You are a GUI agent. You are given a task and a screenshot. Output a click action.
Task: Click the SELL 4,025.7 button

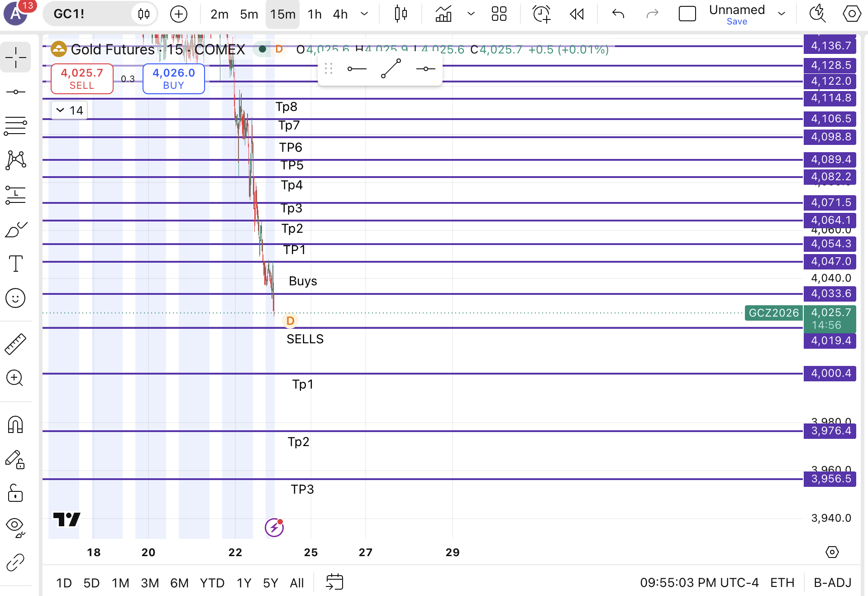(x=82, y=79)
